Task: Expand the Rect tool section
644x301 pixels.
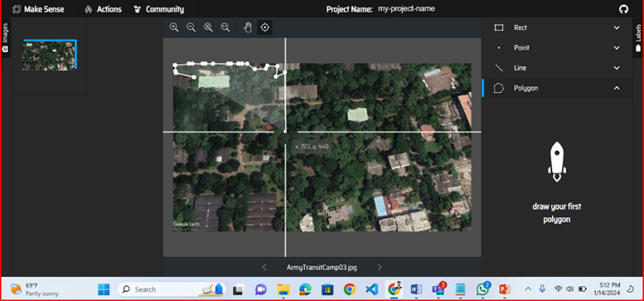Action: (556, 27)
